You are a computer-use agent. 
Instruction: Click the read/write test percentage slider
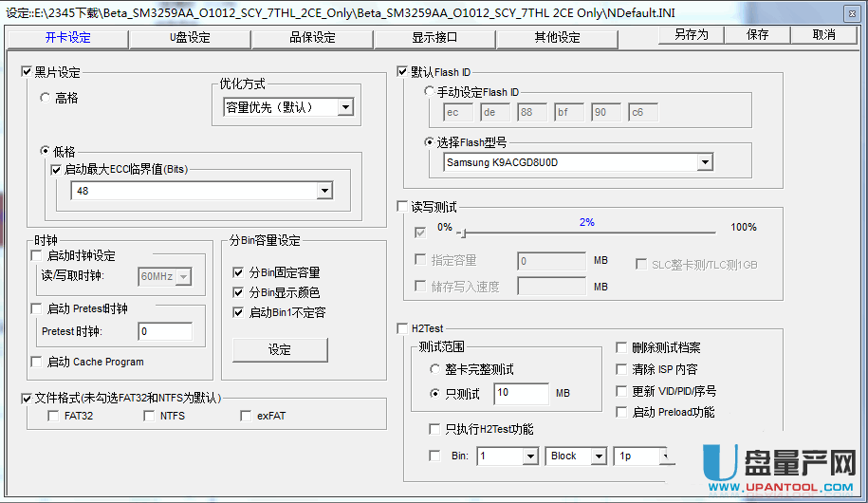[x=588, y=232]
